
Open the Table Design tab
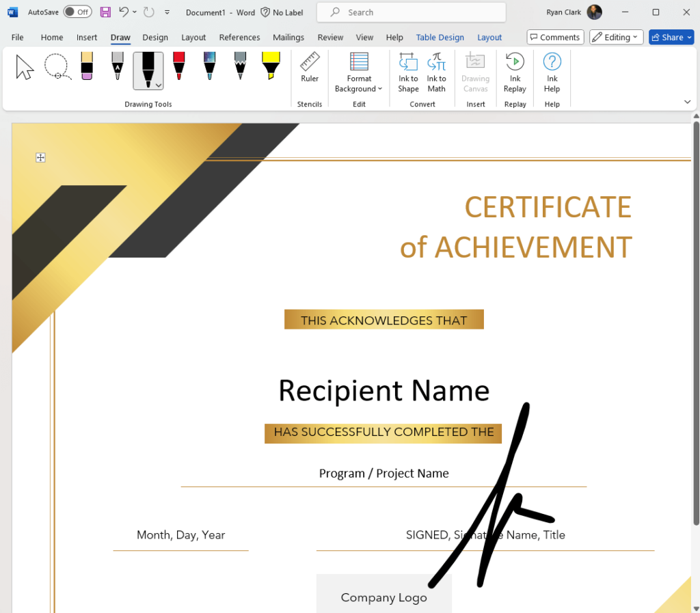440,37
